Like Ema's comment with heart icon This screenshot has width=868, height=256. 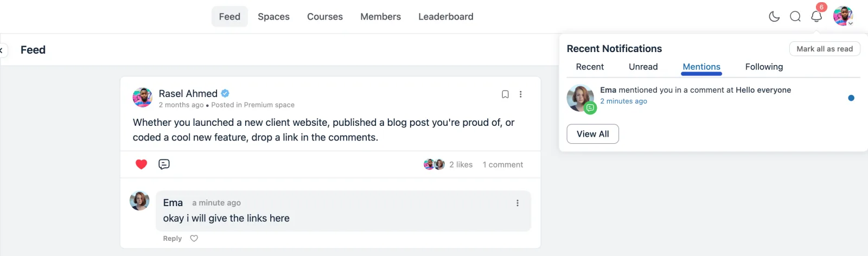click(194, 239)
